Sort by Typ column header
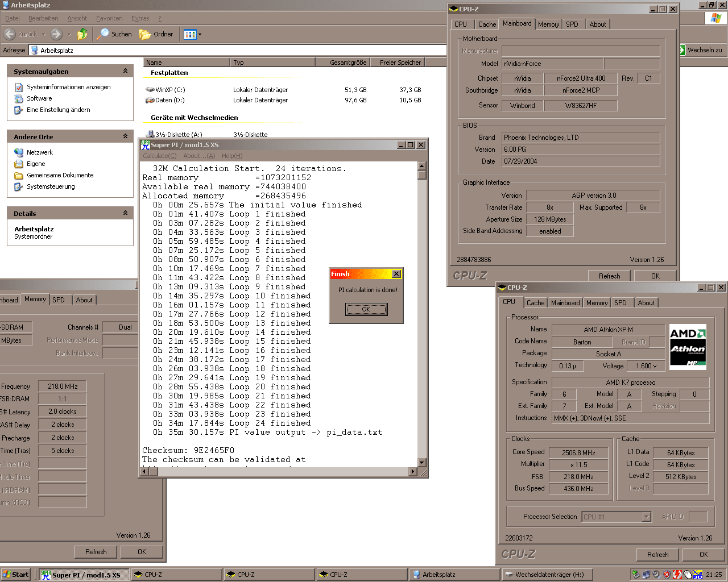The height and width of the screenshot is (582, 728). tap(272, 63)
